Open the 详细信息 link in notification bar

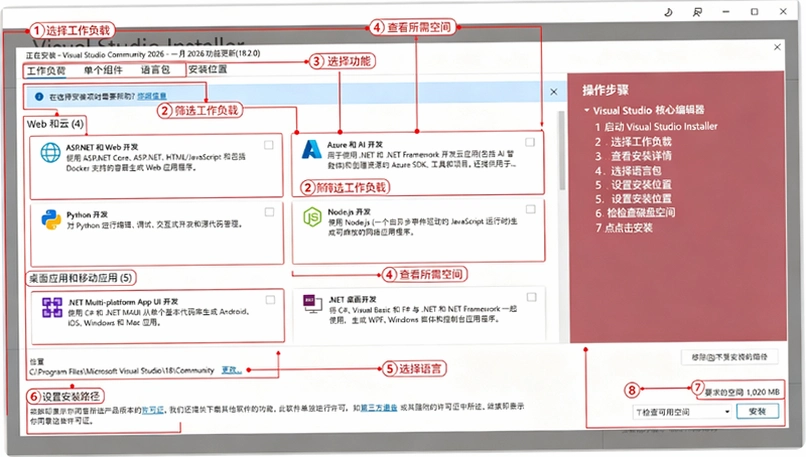coord(152,96)
